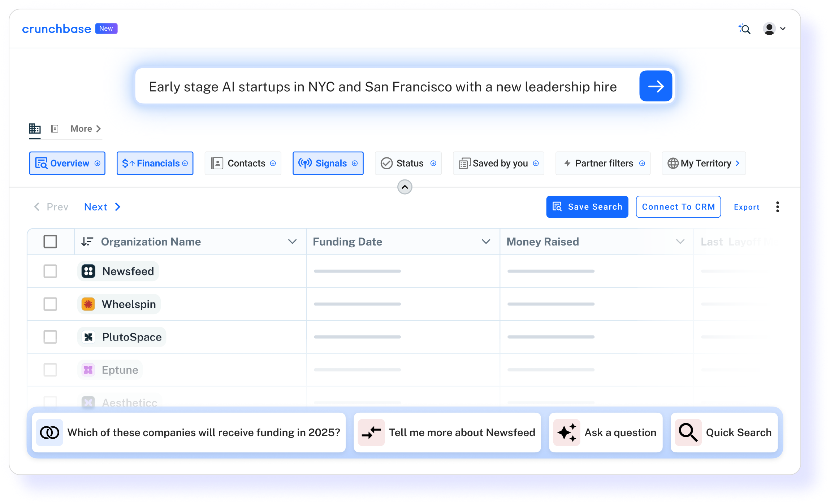The width and height of the screenshot is (830, 504).
Task: Click the Ask a question button
Action: point(606,433)
